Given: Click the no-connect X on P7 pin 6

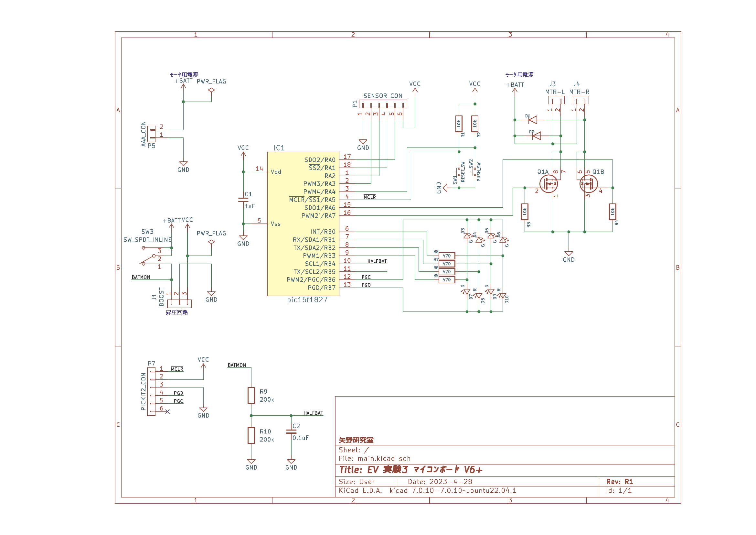Looking at the screenshot, I should (x=168, y=412).
